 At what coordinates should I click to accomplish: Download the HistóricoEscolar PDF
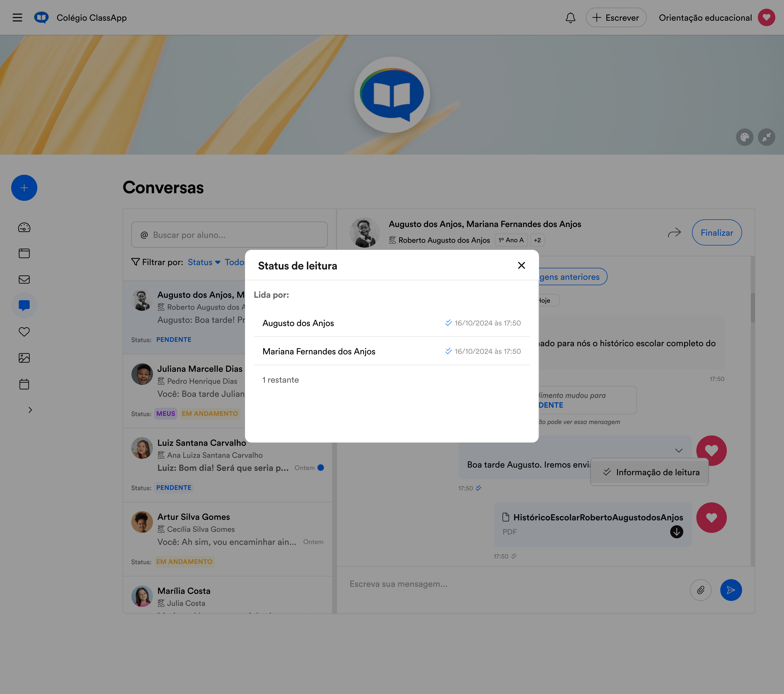click(x=677, y=532)
